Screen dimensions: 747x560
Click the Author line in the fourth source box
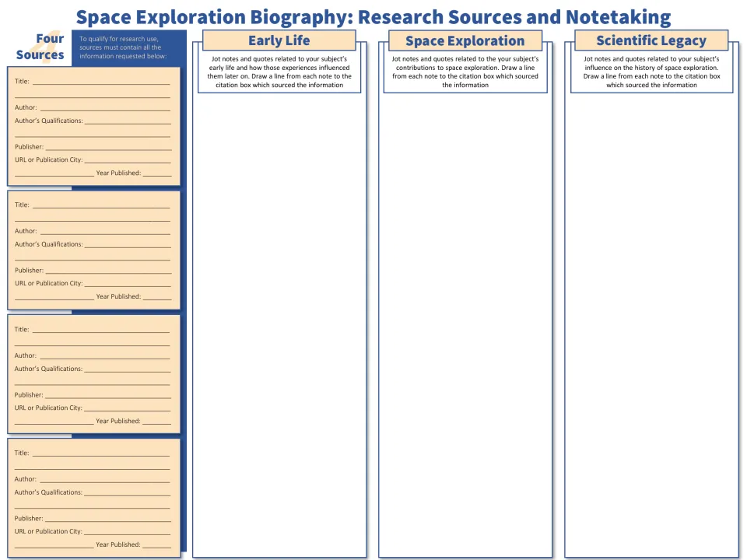coord(105,479)
